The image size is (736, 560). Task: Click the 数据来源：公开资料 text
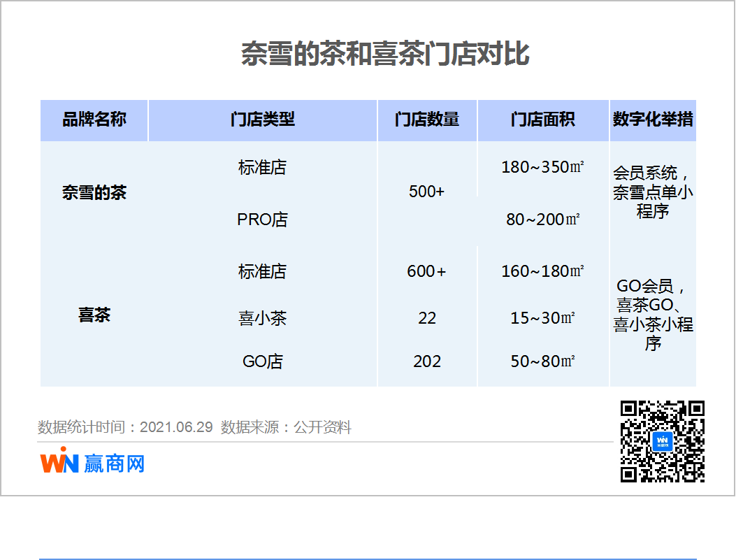pos(286,427)
